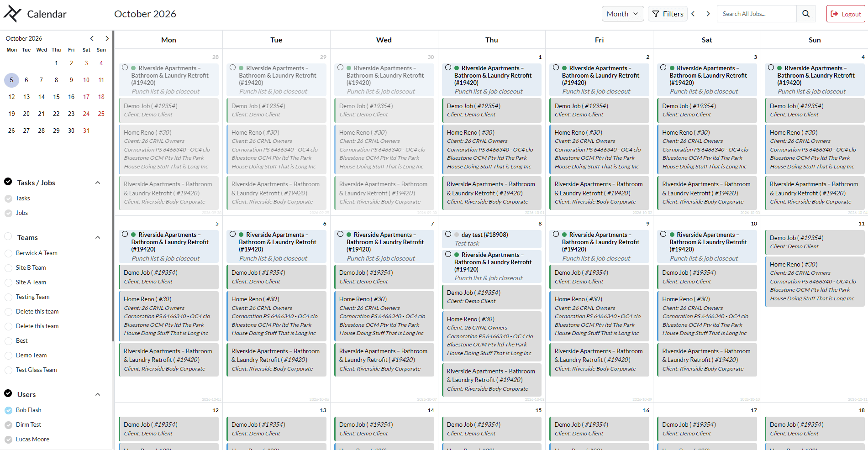Toggle the Tasks / Jobs master check
Screen dimensions: 868x450
(x=8, y=182)
